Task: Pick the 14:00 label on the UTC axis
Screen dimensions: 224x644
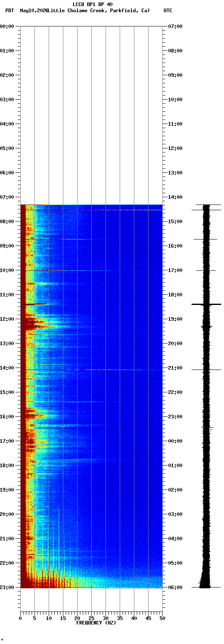Action: 175,197
